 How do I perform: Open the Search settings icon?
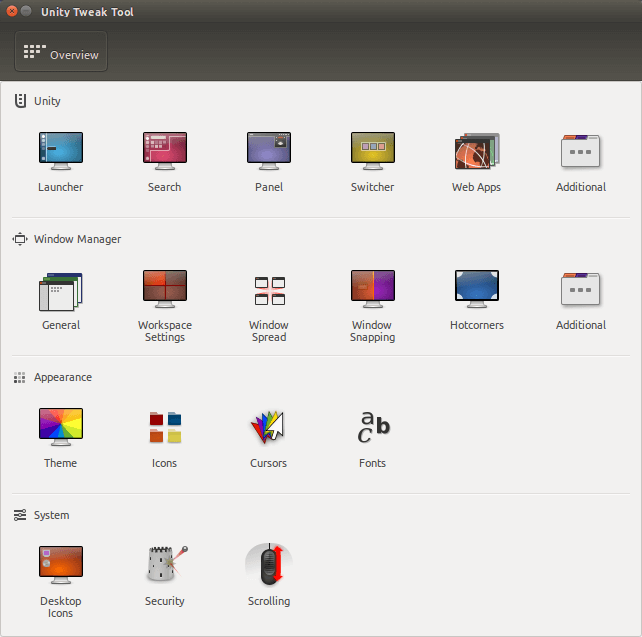coord(165,151)
